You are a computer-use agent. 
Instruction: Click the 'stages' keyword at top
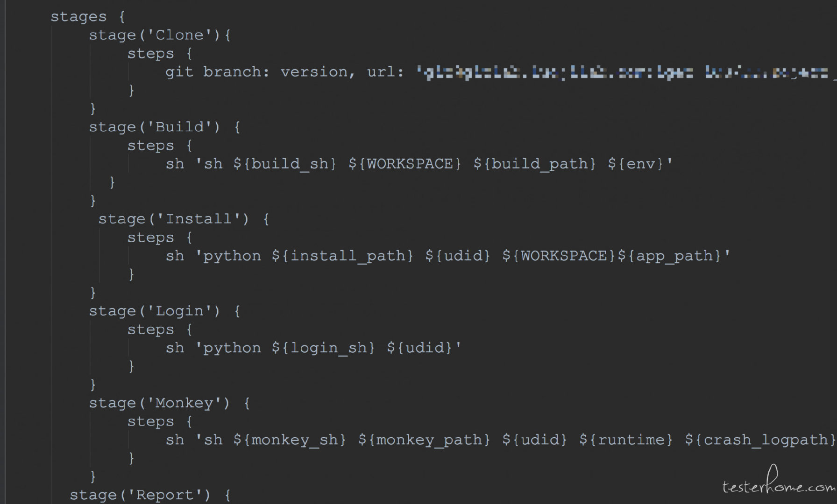(78, 17)
